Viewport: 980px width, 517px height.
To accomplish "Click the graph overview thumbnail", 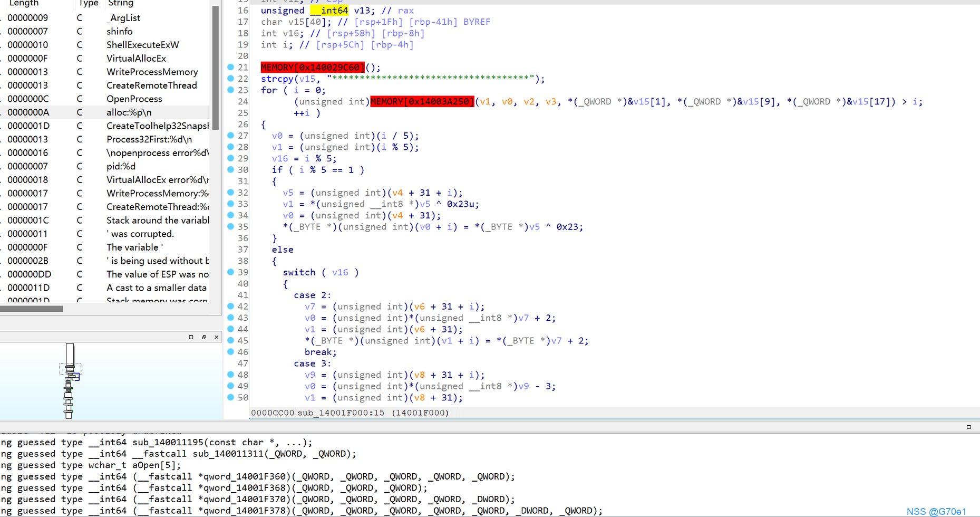I will (x=69, y=380).
